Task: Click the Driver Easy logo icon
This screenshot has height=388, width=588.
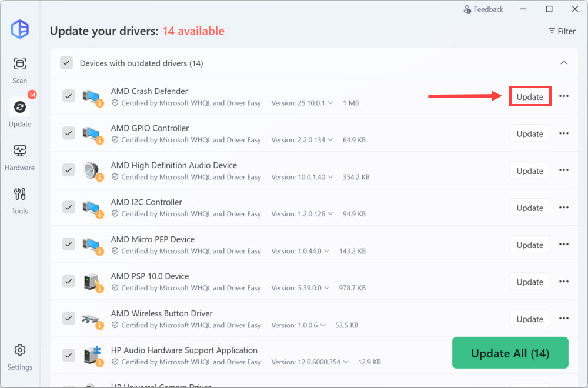Action: point(20,29)
